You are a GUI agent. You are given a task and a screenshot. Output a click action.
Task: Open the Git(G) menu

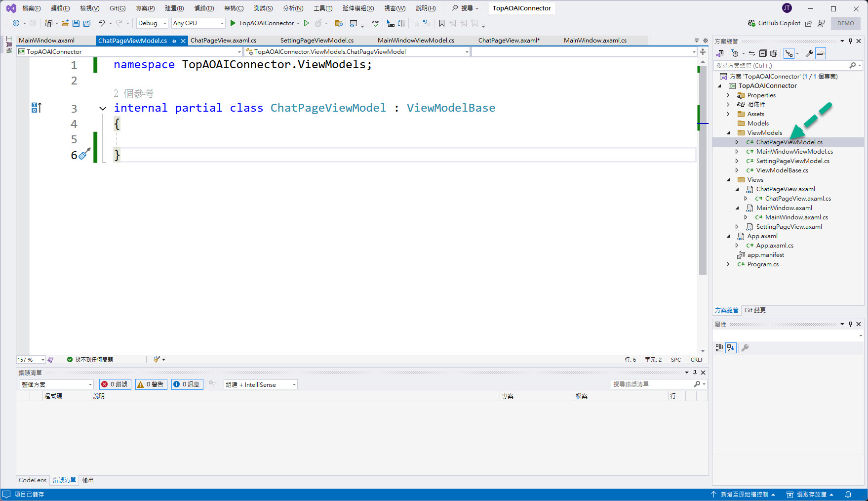pyautogui.click(x=118, y=8)
